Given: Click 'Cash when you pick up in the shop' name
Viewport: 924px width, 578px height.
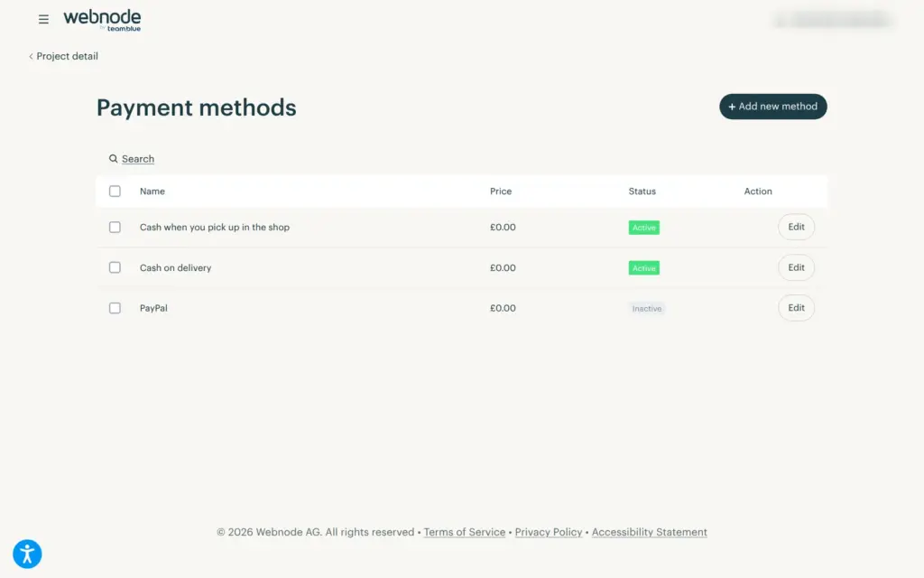Looking at the screenshot, I should pyautogui.click(x=215, y=227).
